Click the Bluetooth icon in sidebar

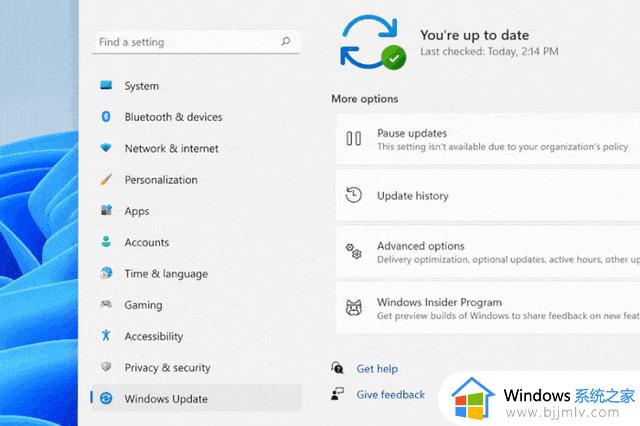point(106,117)
